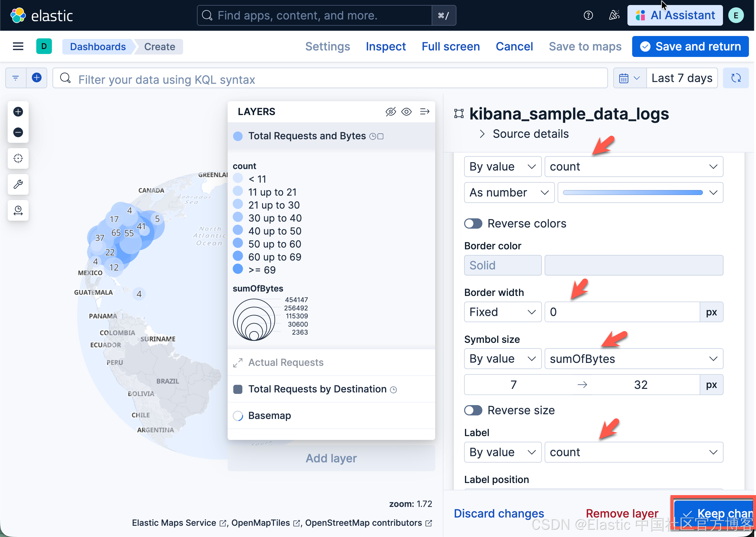Click the Inspect menu item
Screen dimensions: 756x537
(x=385, y=47)
